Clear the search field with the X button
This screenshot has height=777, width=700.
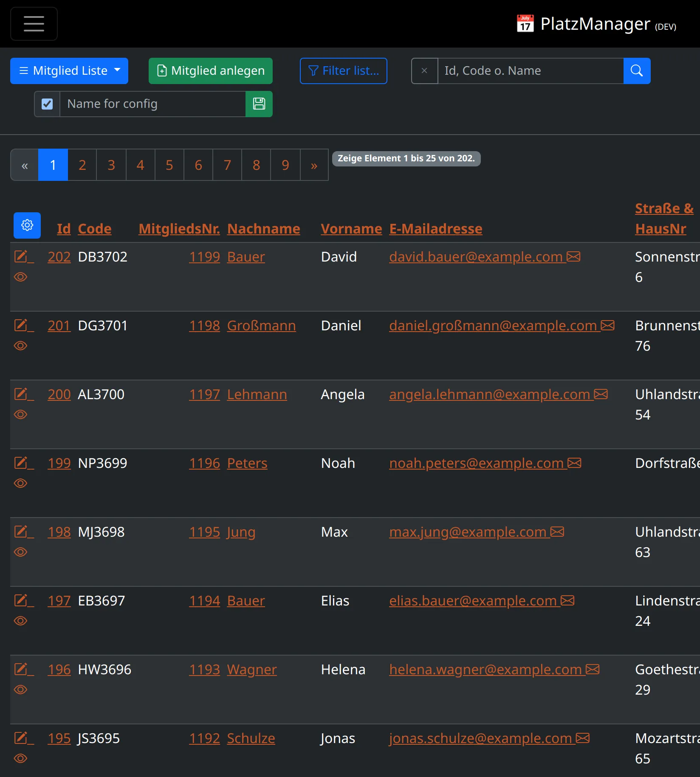(424, 71)
